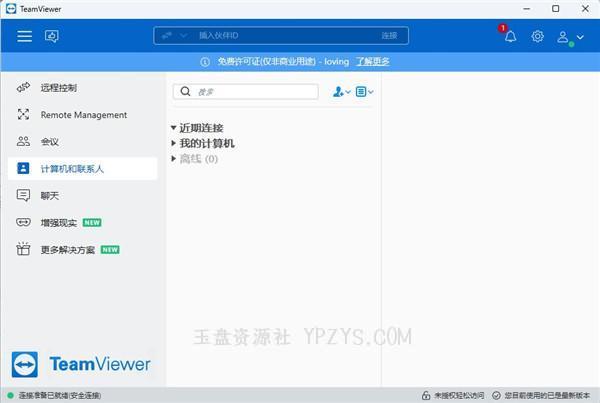The height and width of the screenshot is (403, 600).
Task: Open settings via the gear icon
Action: 537,36
